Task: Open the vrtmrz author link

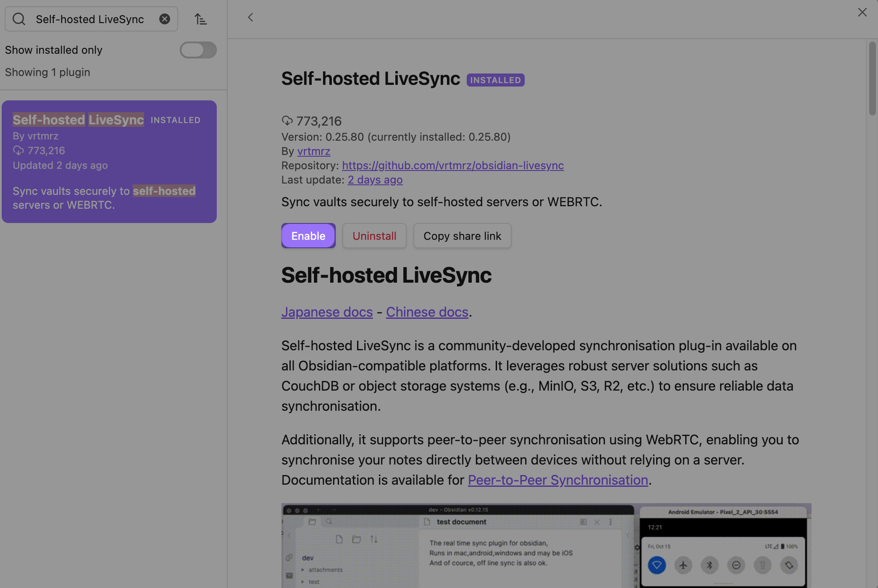Action: 314,151
